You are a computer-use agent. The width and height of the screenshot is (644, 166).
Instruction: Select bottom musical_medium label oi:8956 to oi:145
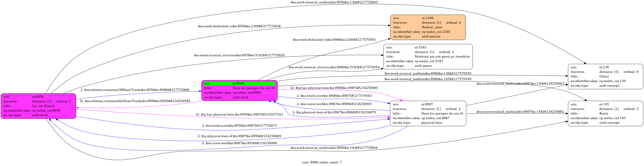click(334, 148)
